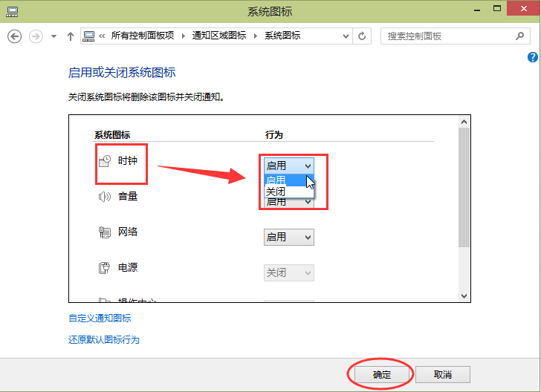Click the 取消 button
The width and height of the screenshot is (541, 392).
coord(442,374)
